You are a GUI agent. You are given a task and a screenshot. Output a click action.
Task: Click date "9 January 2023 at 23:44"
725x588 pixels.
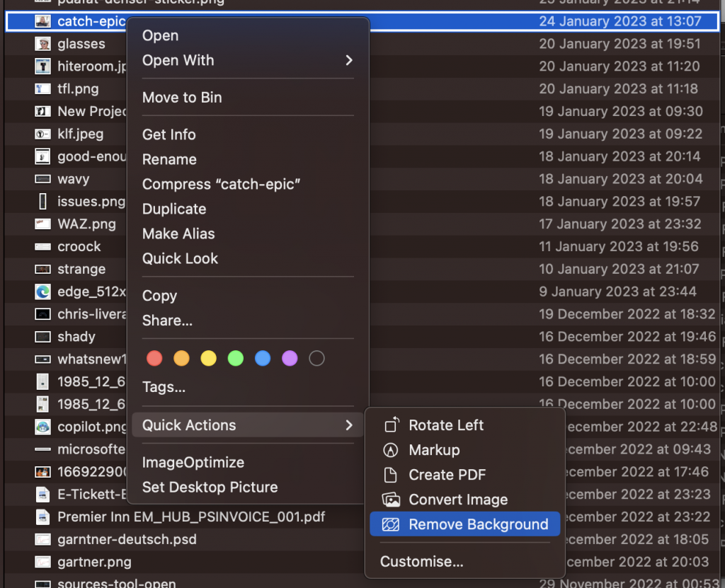pos(617,292)
